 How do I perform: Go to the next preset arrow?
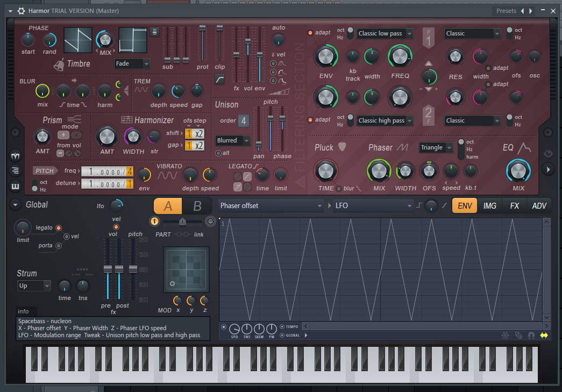530,11
